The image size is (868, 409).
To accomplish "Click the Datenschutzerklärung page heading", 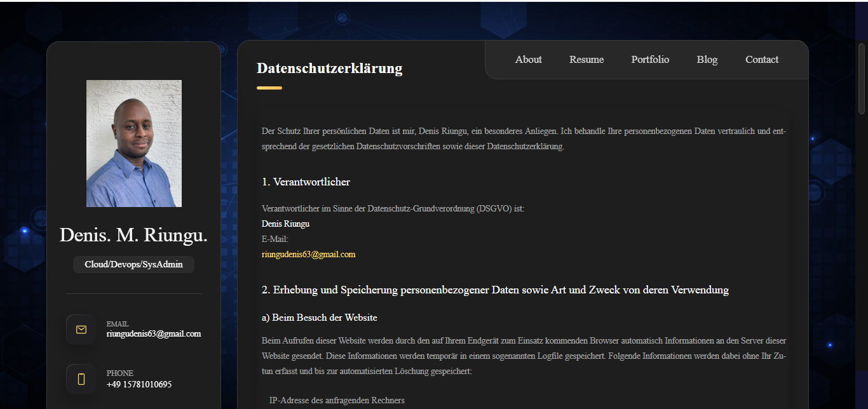I will tap(329, 69).
